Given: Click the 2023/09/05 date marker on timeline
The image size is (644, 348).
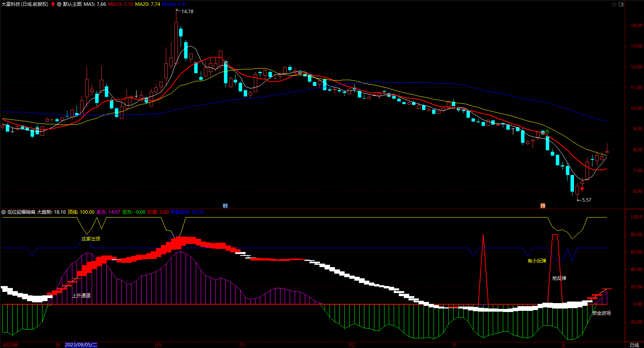Looking at the screenshot, I should (x=81, y=345).
